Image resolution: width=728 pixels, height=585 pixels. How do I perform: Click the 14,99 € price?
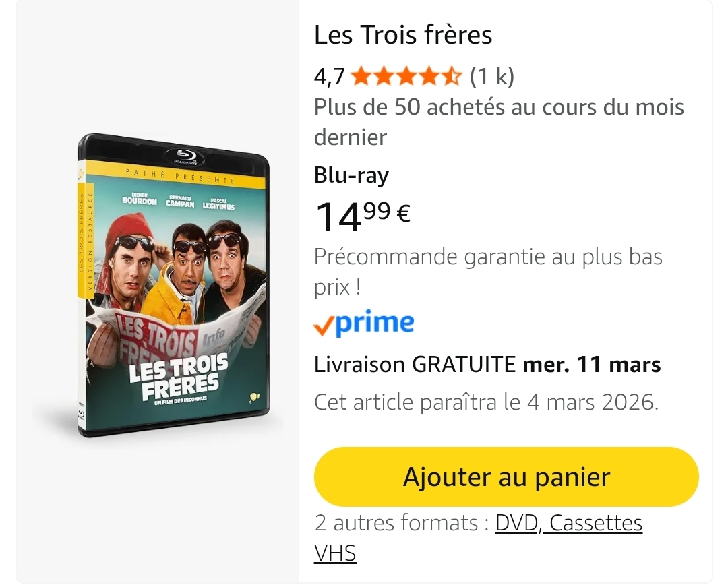[363, 216]
